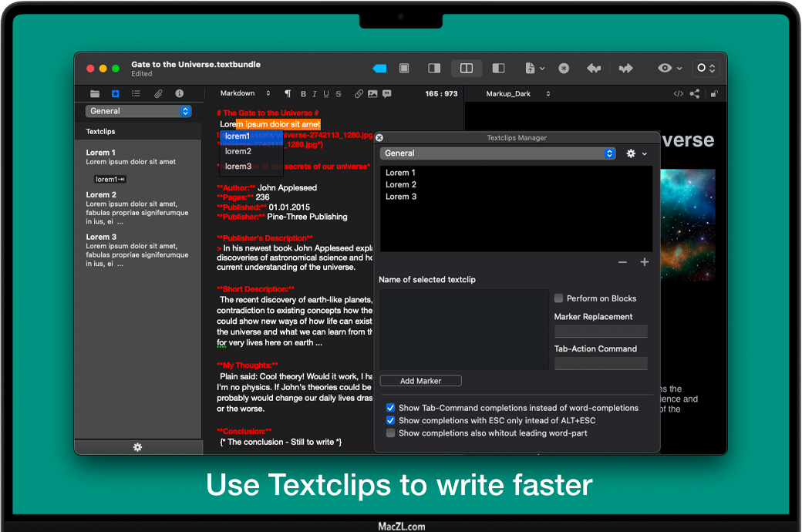Click the attachments paperclip icon

[x=158, y=94]
